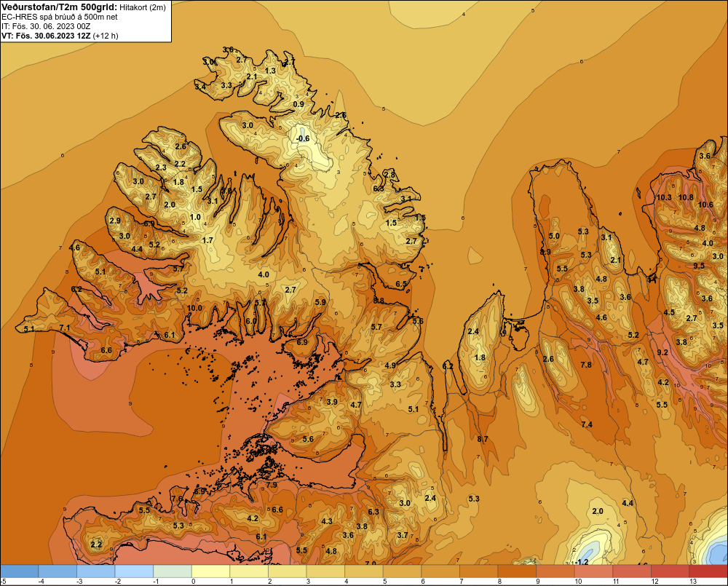The image size is (728, 586).
Task: Click the legend color between -5 and -4
Action: tap(20, 571)
